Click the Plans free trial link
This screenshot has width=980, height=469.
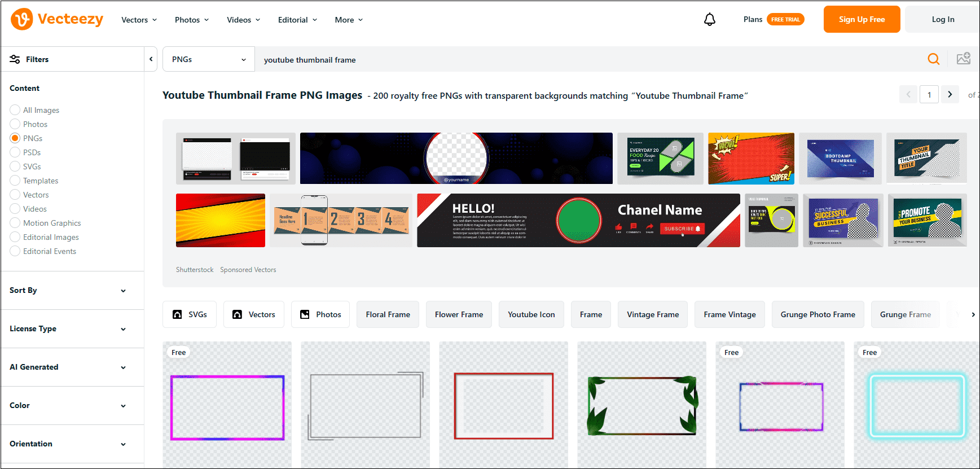pos(774,19)
